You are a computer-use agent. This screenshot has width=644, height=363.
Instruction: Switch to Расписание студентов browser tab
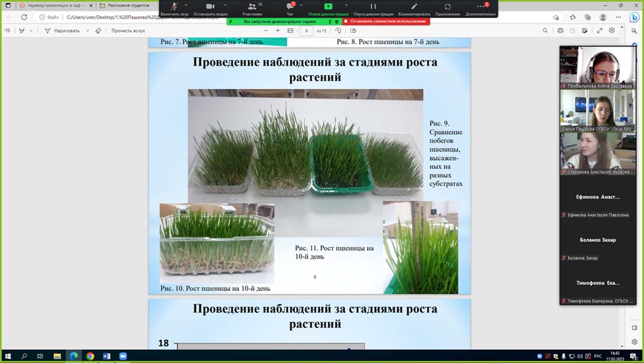[x=126, y=5]
